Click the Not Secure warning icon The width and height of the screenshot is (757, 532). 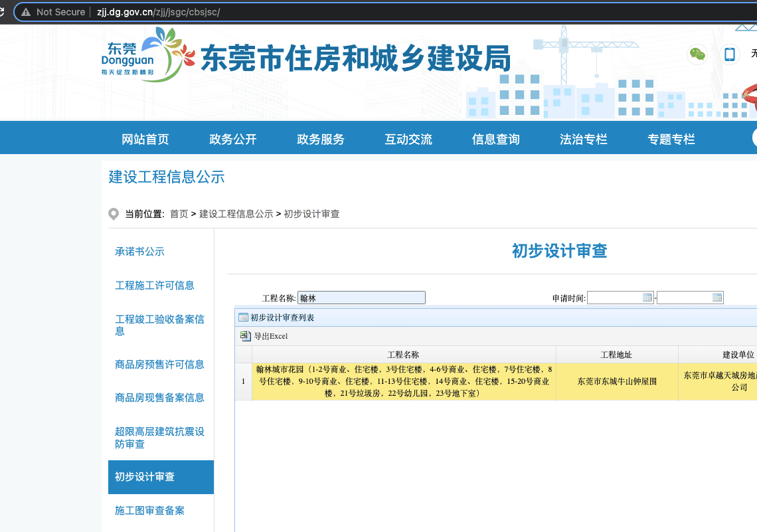tap(26, 12)
